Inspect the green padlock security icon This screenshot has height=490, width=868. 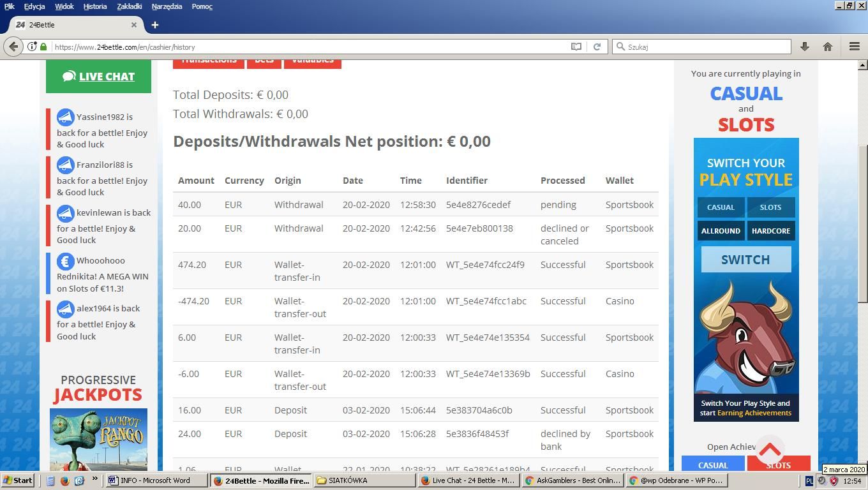point(43,47)
